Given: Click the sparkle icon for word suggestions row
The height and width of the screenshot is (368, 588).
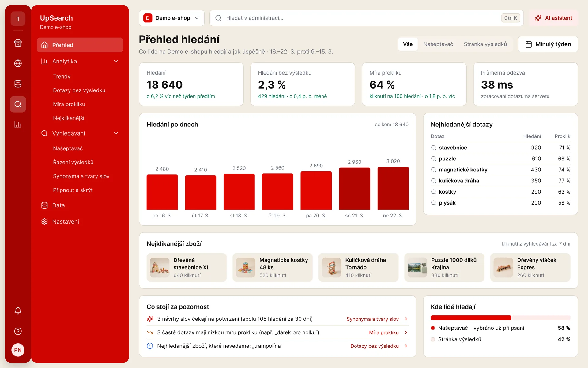Looking at the screenshot, I should (x=150, y=319).
